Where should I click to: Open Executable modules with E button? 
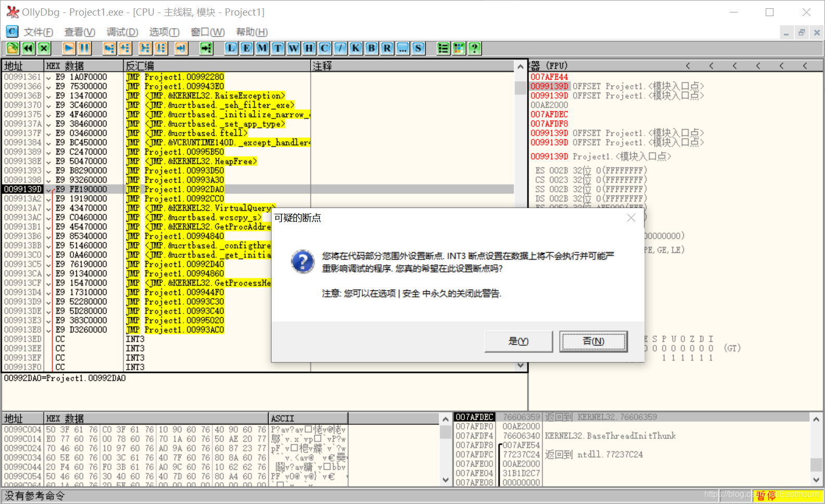click(247, 48)
